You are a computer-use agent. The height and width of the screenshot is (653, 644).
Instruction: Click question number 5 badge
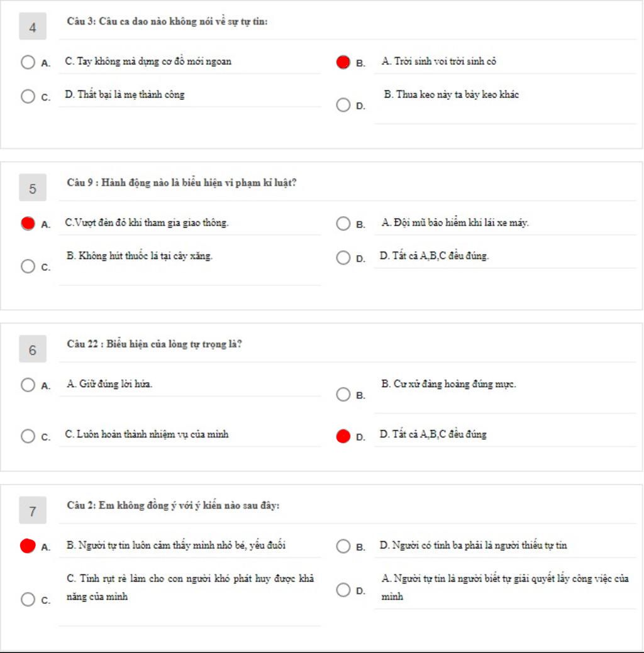[x=33, y=187]
